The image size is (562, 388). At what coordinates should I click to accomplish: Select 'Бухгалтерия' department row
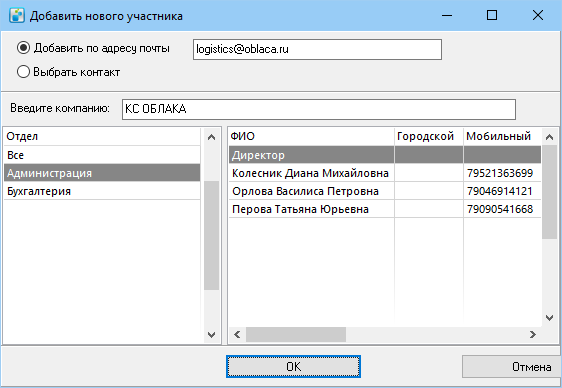click(x=102, y=191)
